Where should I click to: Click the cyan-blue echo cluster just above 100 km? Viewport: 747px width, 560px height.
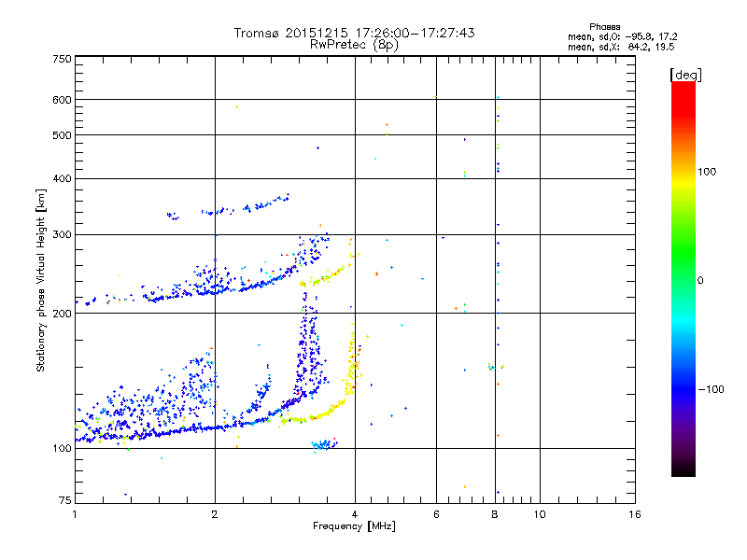(324, 445)
